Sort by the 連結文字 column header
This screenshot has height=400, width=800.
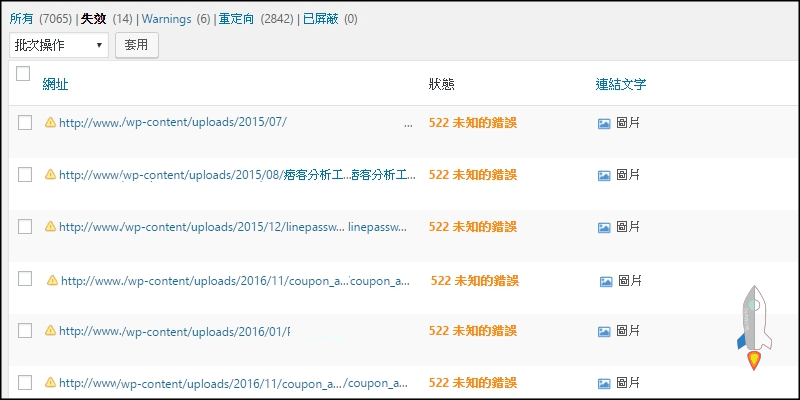pos(620,84)
